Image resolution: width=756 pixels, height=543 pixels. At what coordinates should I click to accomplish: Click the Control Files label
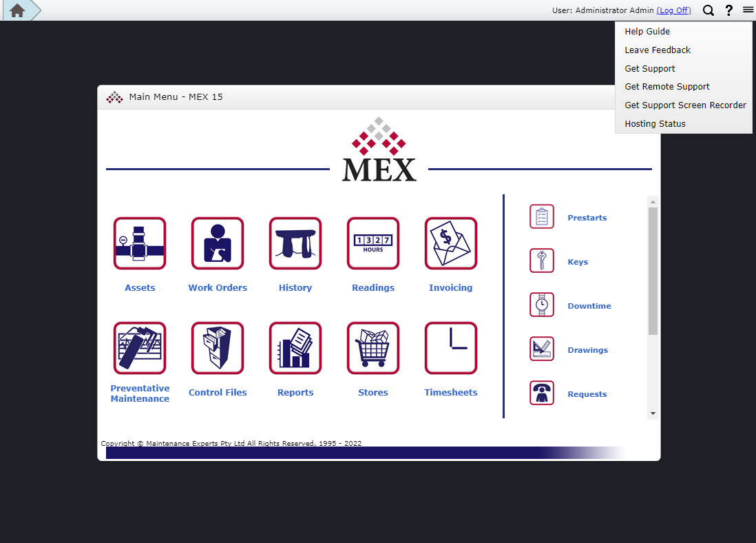pos(218,392)
